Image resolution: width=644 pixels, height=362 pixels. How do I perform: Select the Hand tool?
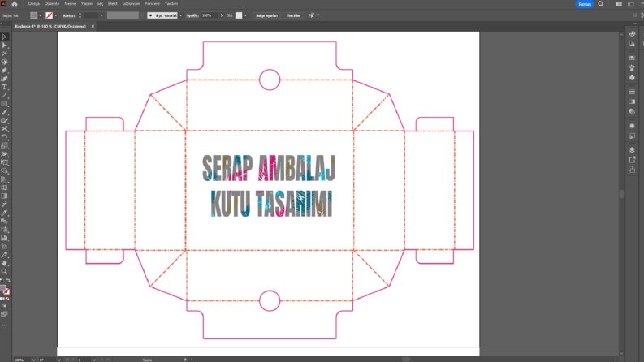tap(5, 263)
